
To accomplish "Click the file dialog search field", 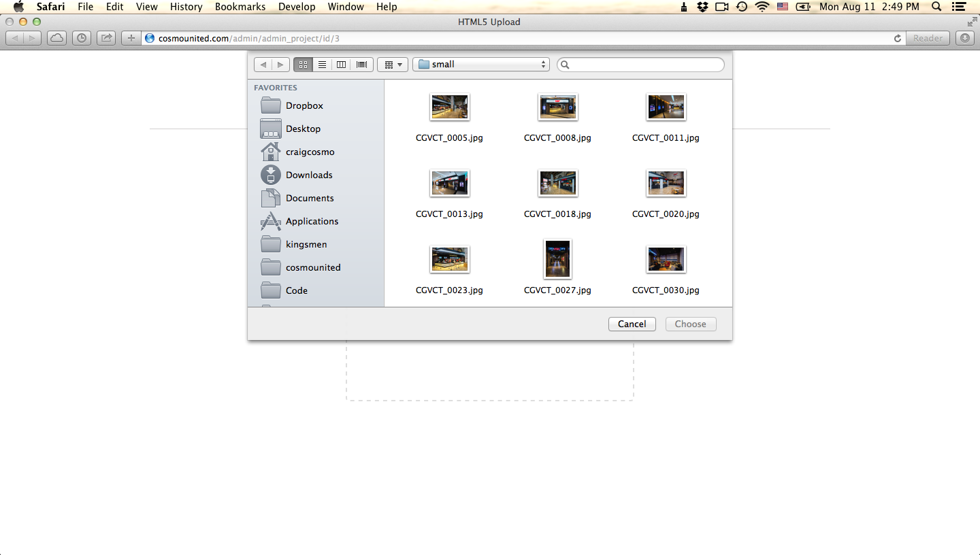I will coord(640,65).
